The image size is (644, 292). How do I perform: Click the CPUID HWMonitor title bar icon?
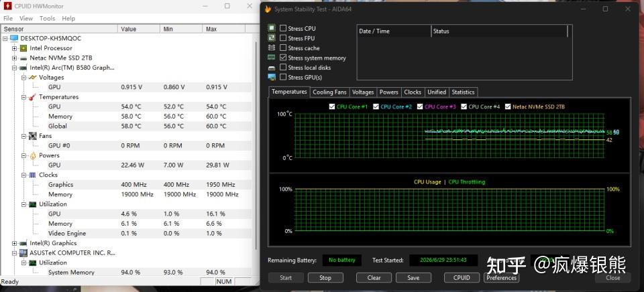click(7, 6)
